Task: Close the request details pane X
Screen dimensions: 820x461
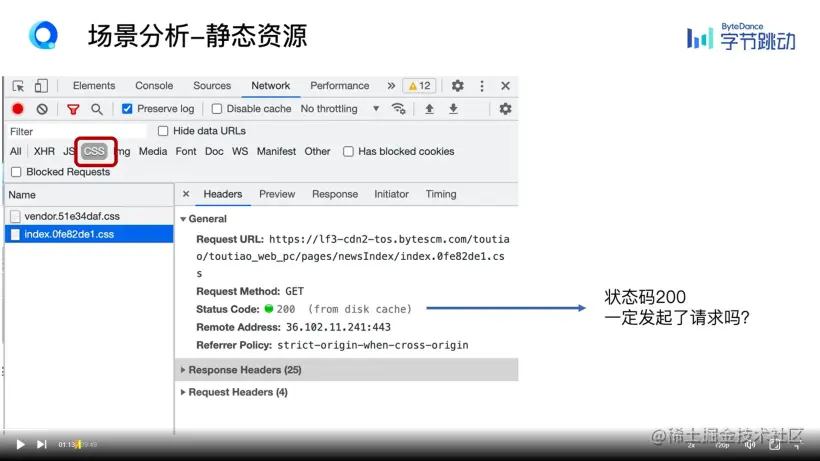Action: coord(186,194)
